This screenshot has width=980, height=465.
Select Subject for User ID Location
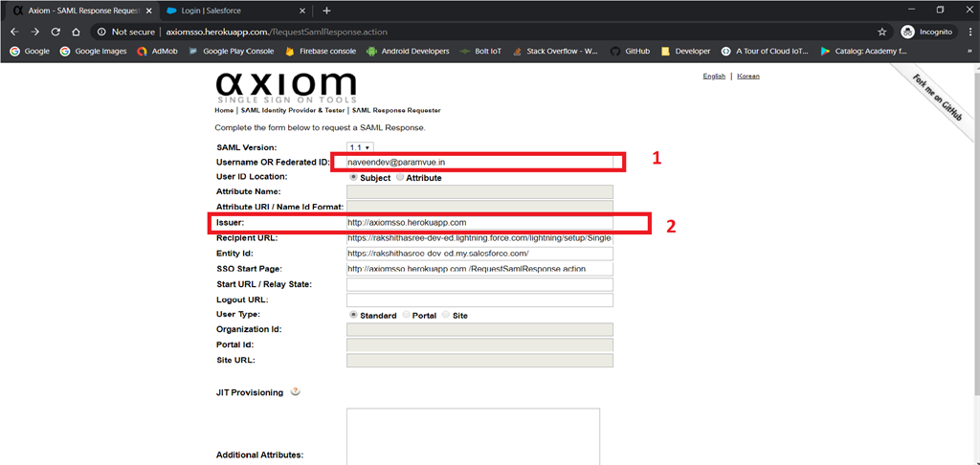(x=353, y=178)
